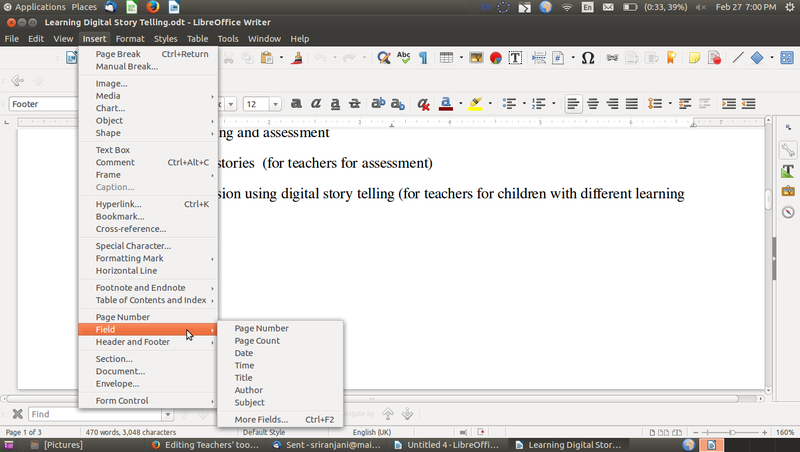Select the Clone Formatting paintbrush icon

(297, 58)
